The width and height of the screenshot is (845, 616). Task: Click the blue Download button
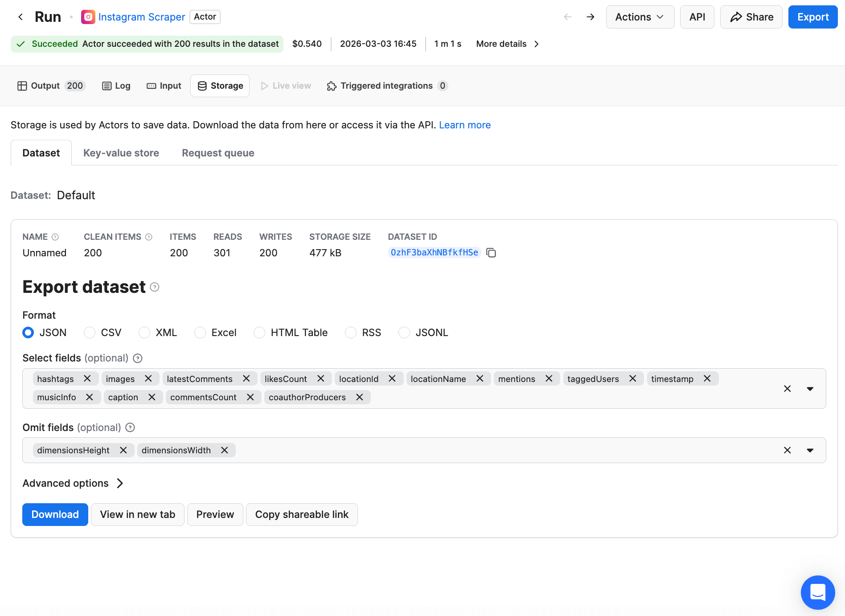coord(55,514)
